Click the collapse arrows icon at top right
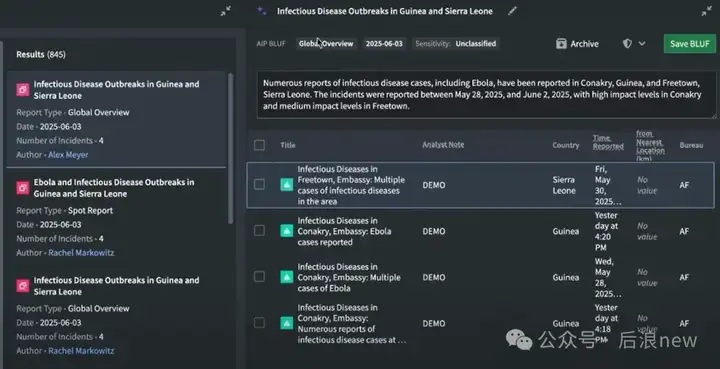 [706, 11]
